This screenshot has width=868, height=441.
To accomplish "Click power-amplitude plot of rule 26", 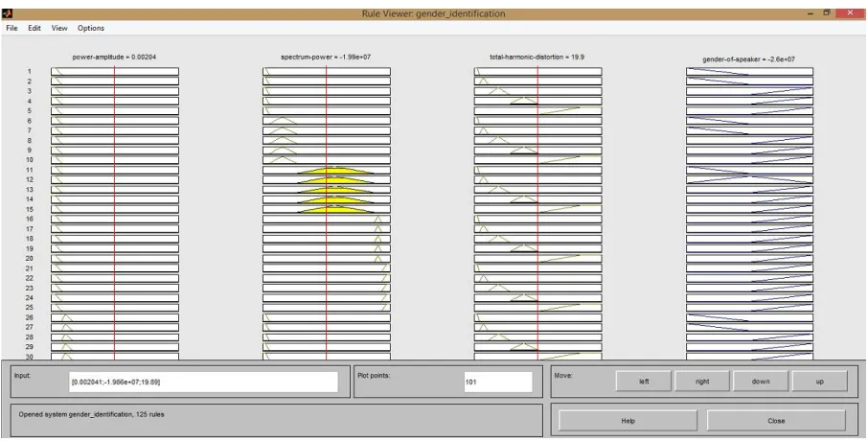I will (x=115, y=318).
